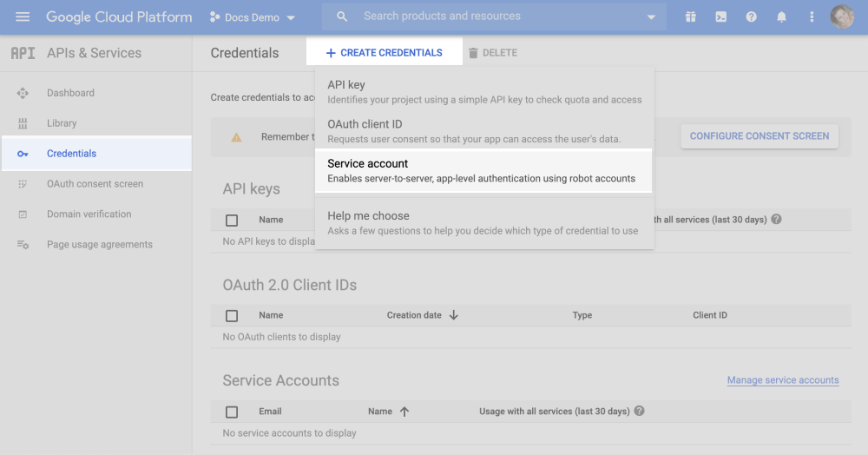Open the hamburger navigation menu
Image resolution: width=868 pixels, height=455 pixels.
click(23, 16)
